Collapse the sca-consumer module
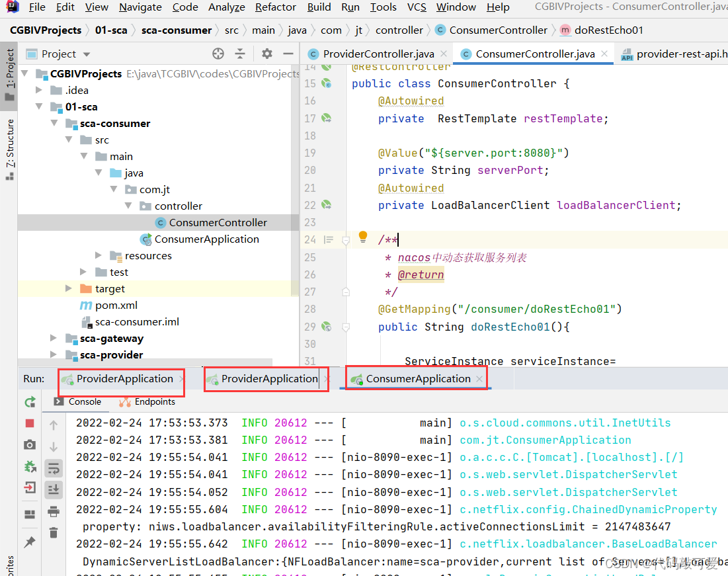 [54, 123]
